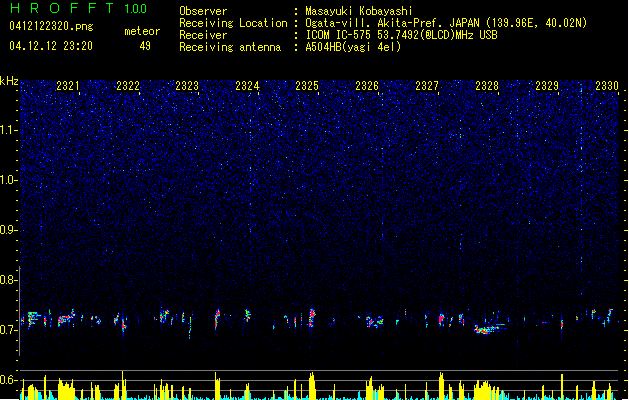The width and height of the screenshot is (629, 400).
Task: Click the Receiver field label
Action: [203, 35]
